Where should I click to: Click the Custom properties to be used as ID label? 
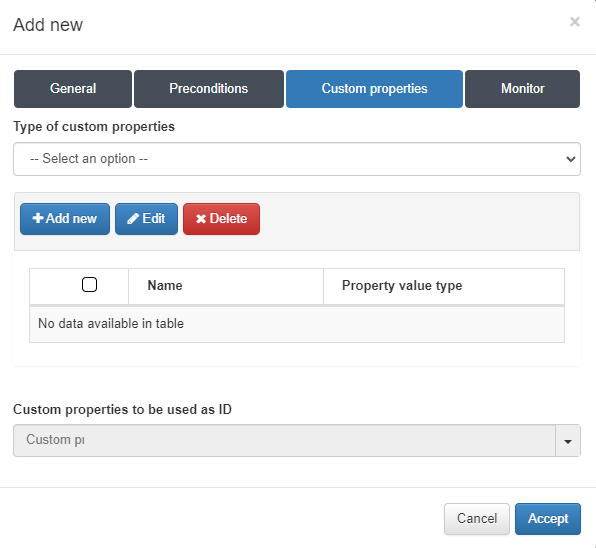[122, 409]
